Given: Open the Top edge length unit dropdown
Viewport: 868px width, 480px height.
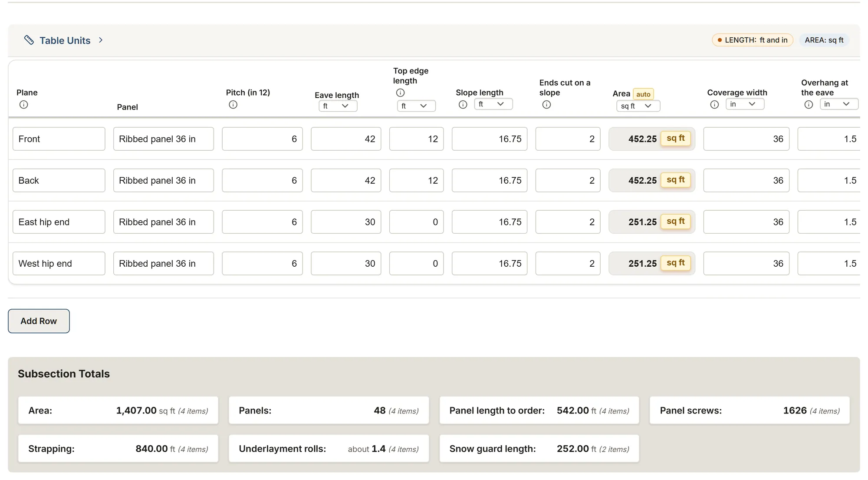Looking at the screenshot, I should (x=417, y=106).
